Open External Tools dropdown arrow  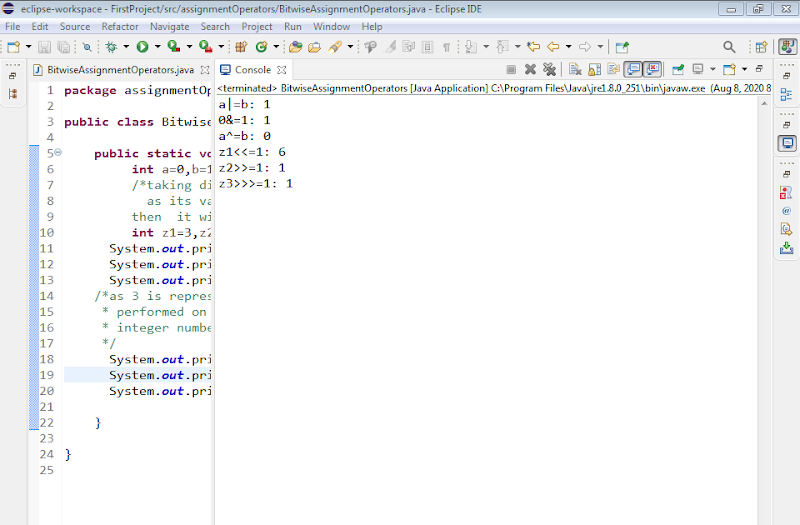(221, 47)
